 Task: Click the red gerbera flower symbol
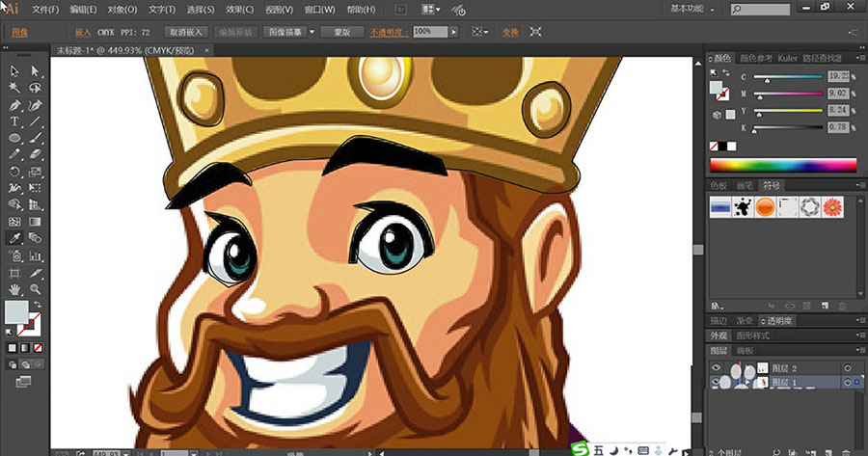(x=832, y=207)
